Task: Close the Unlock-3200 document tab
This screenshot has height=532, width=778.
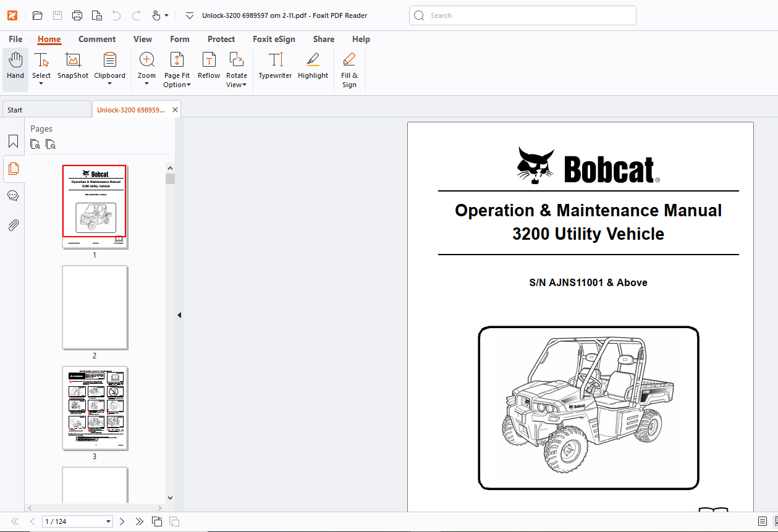Action: (x=175, y=110)
